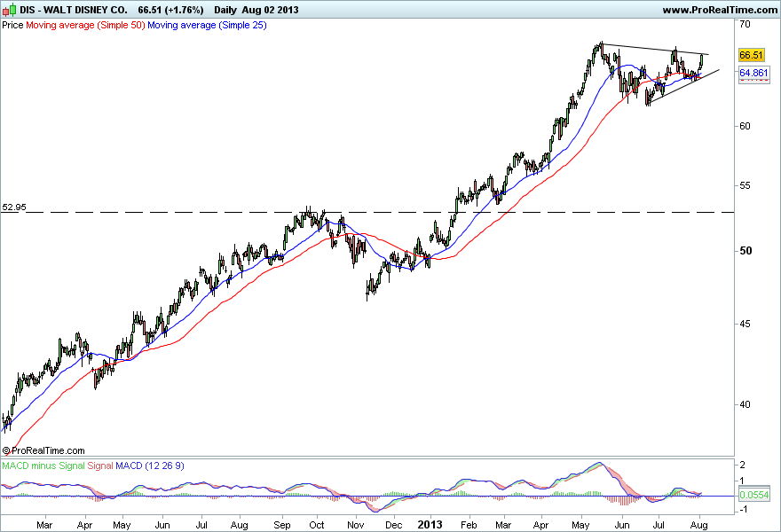The width and height of the screenshot is (781, 532).
Task: Click the 'Daily' timeframe label
Action: (225, 10)
